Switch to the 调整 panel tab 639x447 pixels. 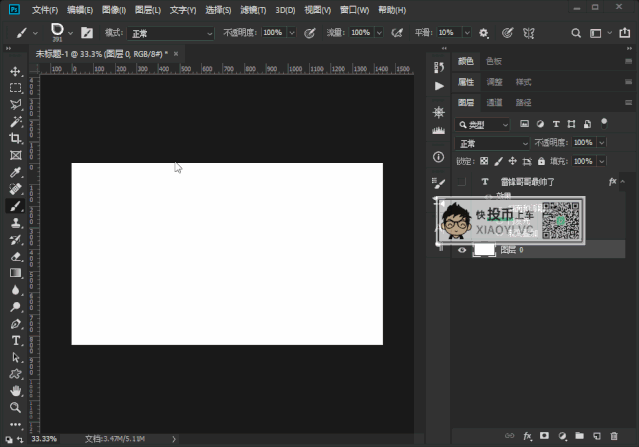[x=495, y=82]
